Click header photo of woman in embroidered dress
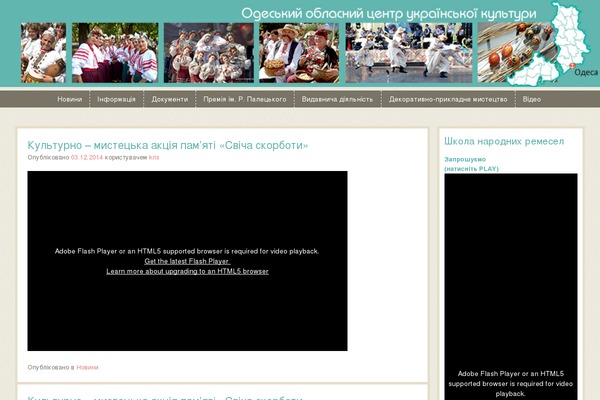 coord(43,53)
